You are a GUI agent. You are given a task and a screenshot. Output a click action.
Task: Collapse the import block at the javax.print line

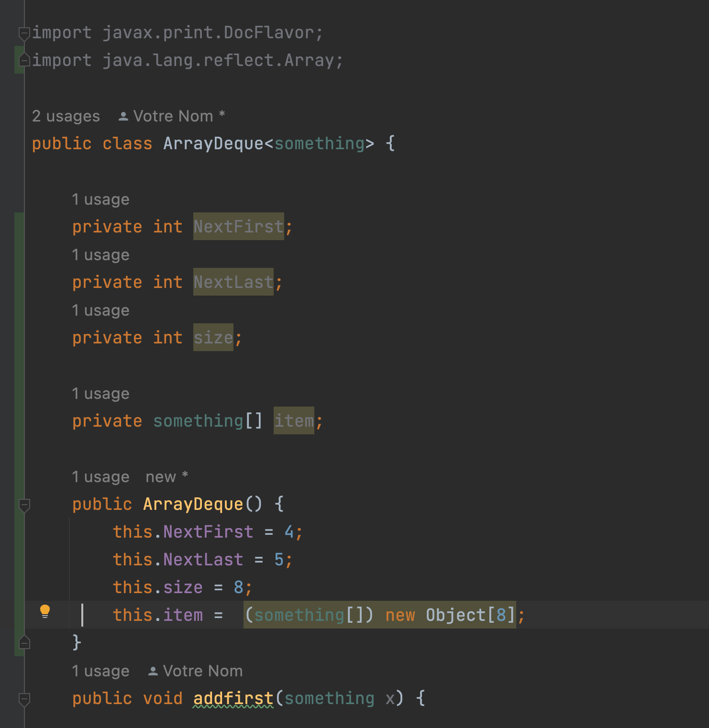coord(24,33)
